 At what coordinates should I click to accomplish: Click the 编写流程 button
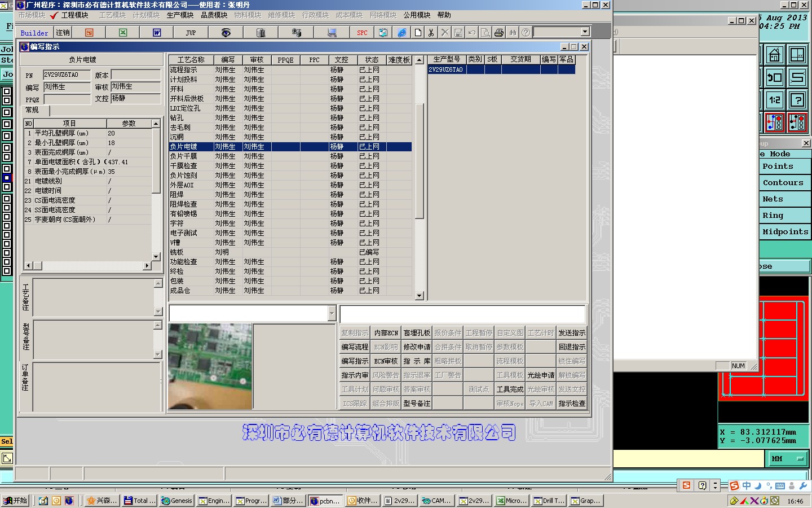click(x=355, y=347)
